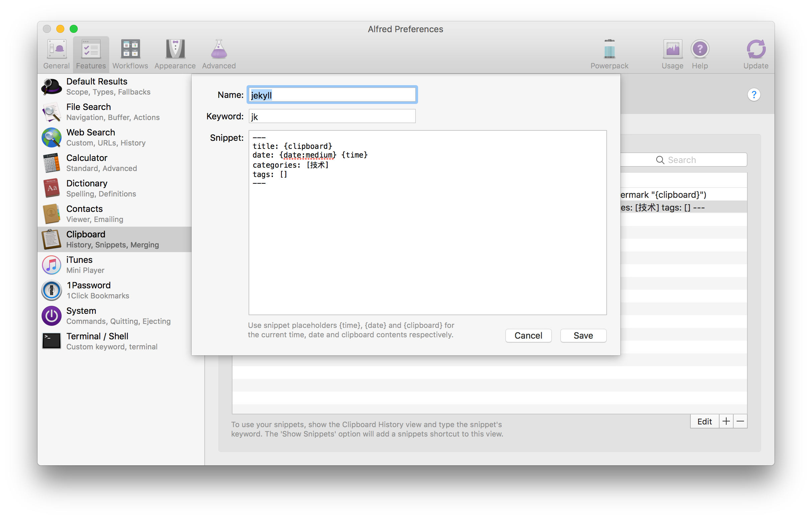Click into the Keyword field
The height and width of the screenshot is (519, 812).
click(332, 116)
